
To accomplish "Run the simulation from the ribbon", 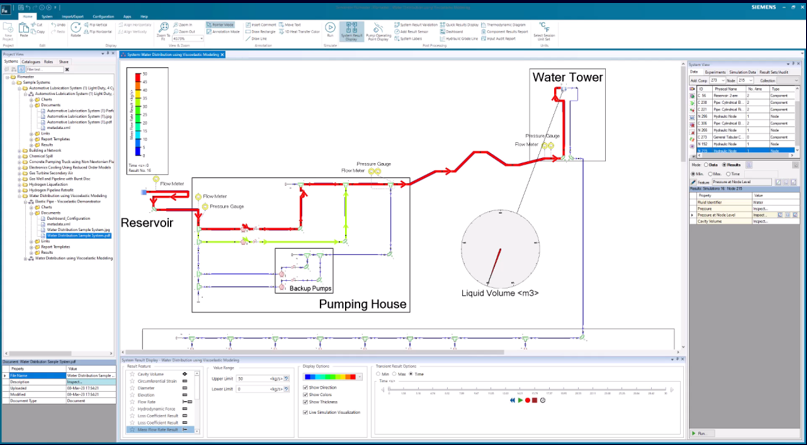I will pos(330,29).
